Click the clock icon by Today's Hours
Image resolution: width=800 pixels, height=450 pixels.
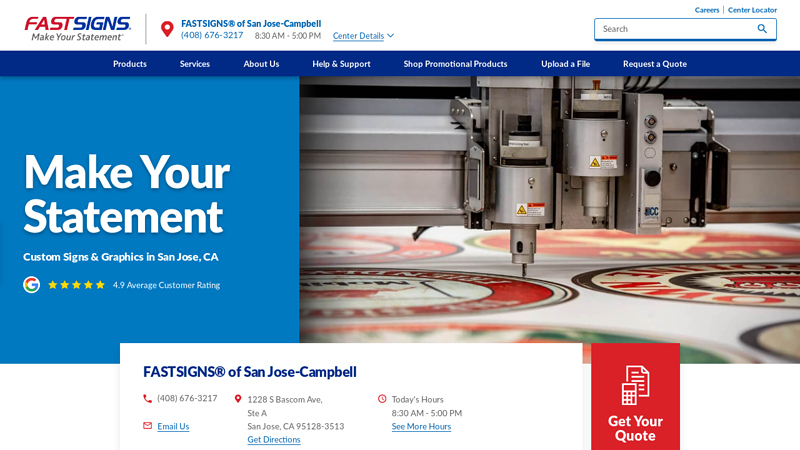tap(382, 398)
